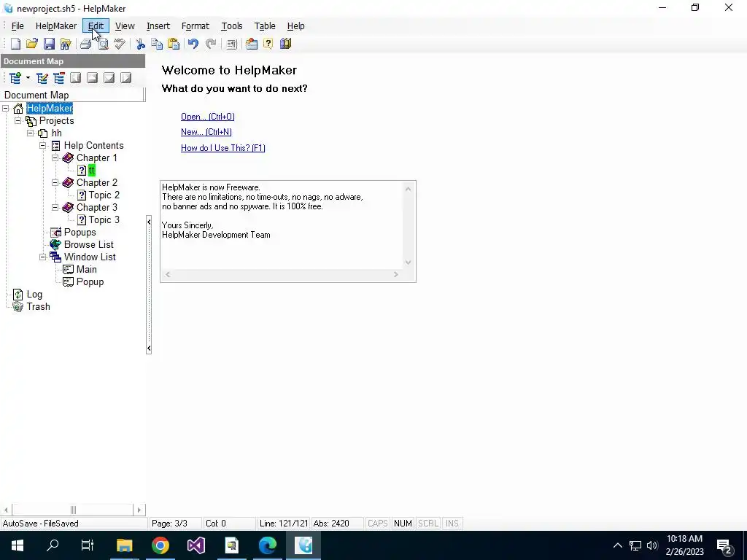Collapse Chapter 3 in the tree

[55, 207]
